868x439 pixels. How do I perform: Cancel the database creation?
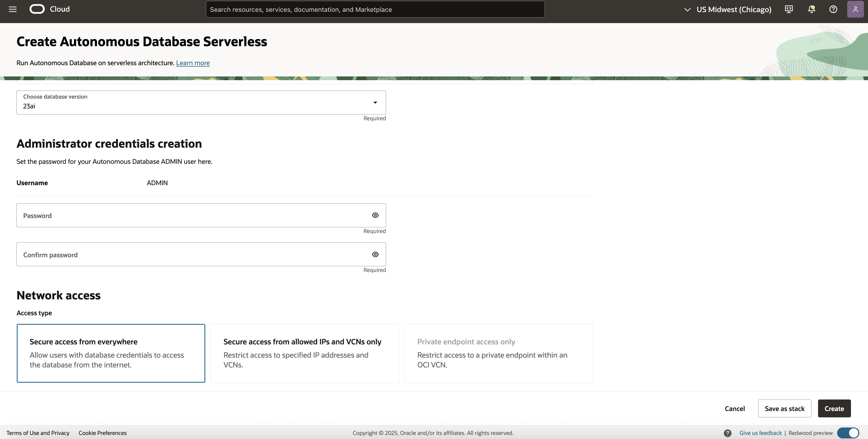735,408
